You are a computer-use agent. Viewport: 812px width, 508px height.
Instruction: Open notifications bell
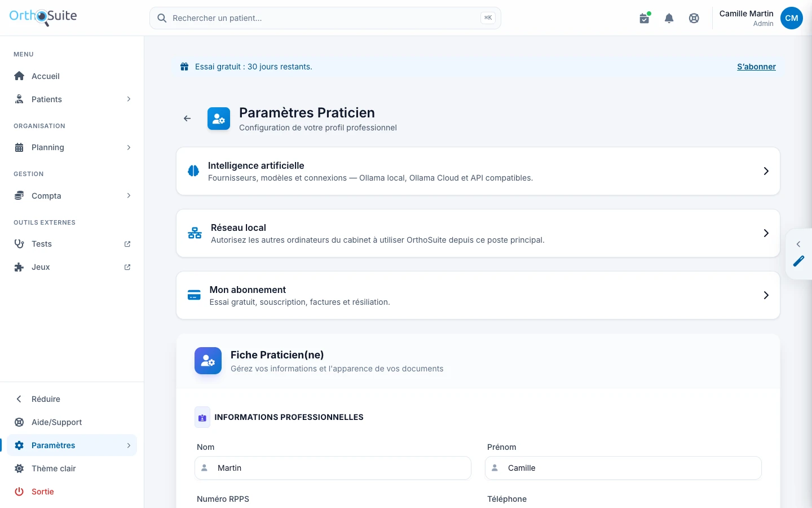[x=669, y=18]
